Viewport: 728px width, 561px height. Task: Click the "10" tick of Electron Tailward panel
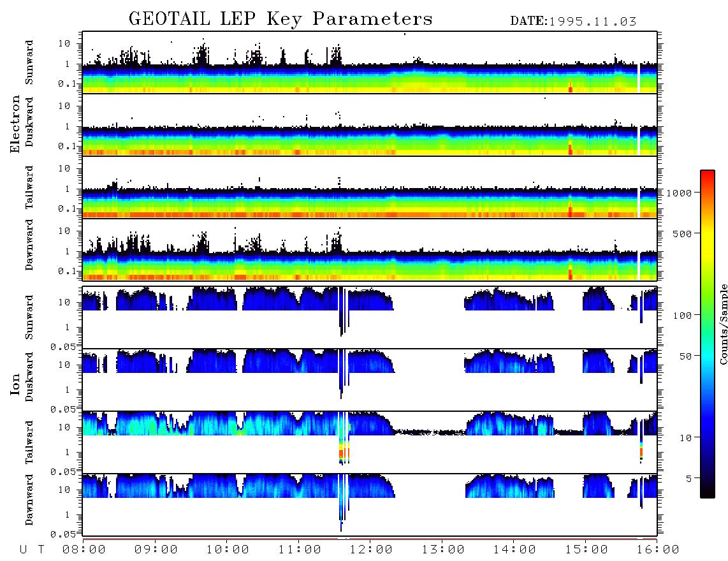[x=64, y=168]
